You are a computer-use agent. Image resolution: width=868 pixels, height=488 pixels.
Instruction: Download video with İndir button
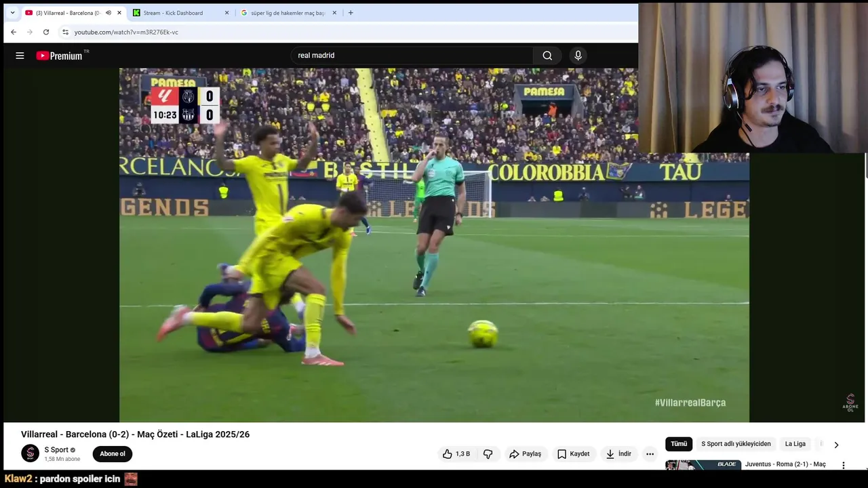pos(618,454)
